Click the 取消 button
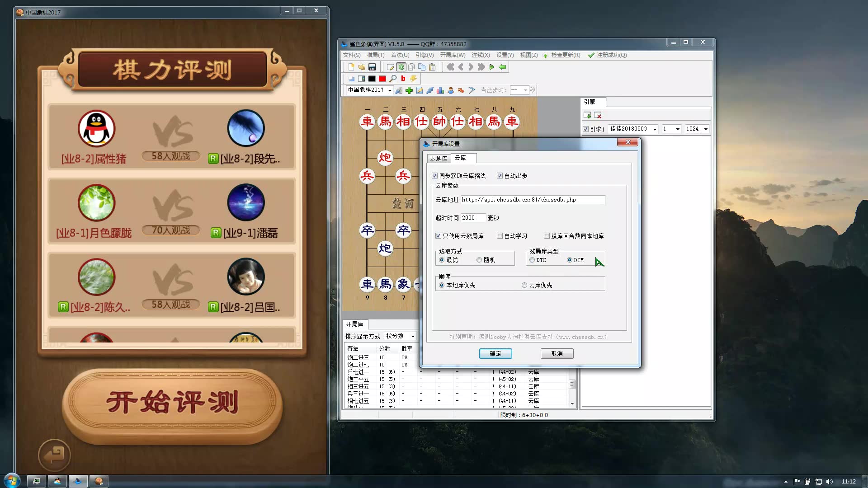Screen dimensions: 868x488 coord(557,354)
